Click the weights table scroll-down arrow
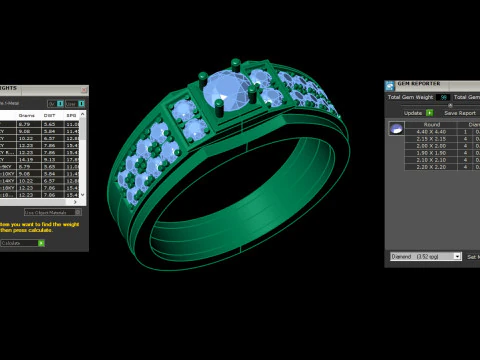The width and height of the screenshot is (480, 360). pos(83,195)
